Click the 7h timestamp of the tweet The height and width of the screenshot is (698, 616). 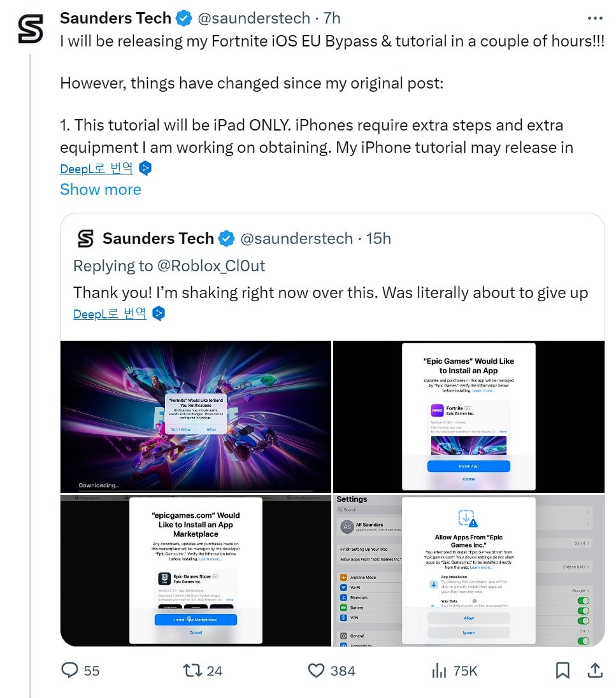332,18
